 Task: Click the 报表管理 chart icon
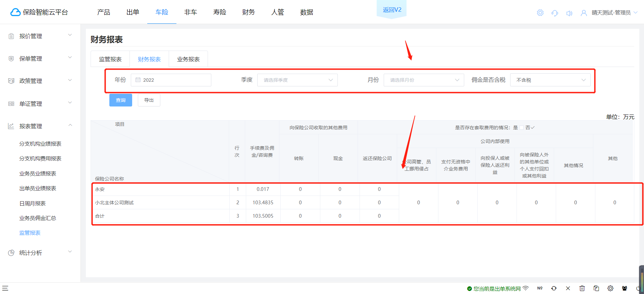coord(11,126)
